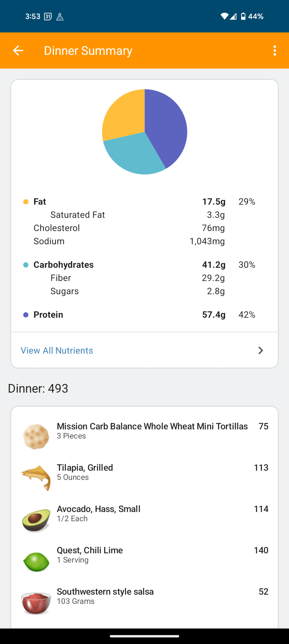This screenshot has height=644, width=289.
Task: Tap the battery indicator in status bar
Action: coord(243,16)
